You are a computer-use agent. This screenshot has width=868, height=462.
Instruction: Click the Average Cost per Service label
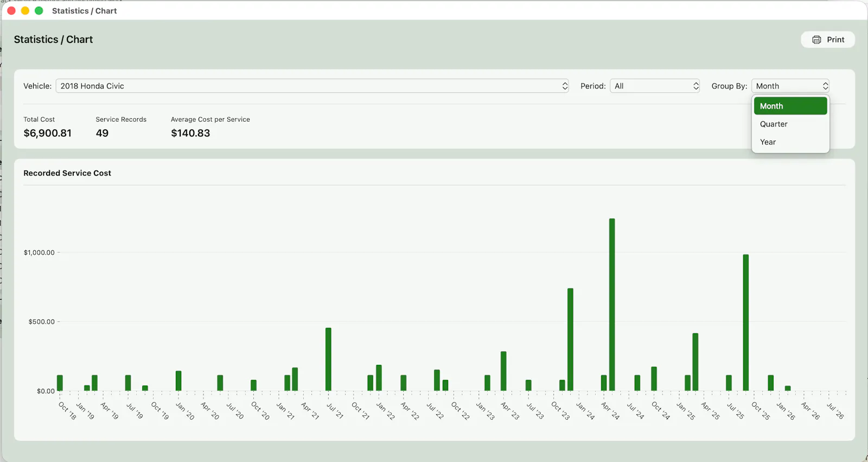tap(210, 119)
